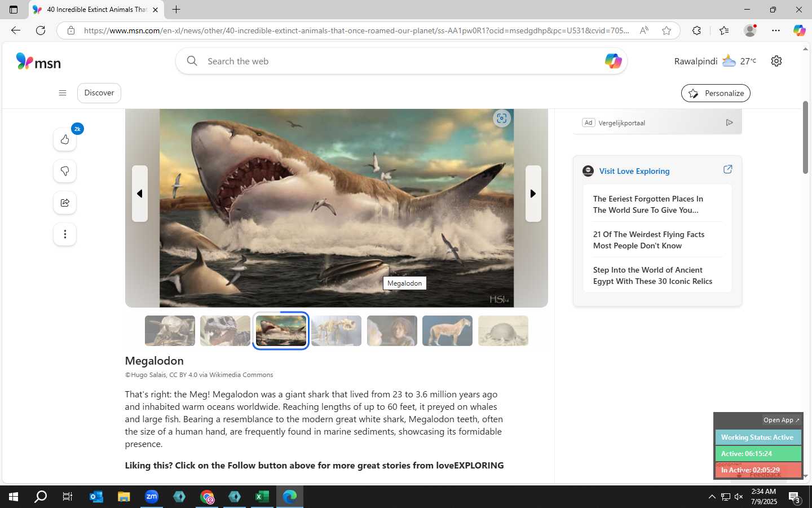Click the magnifier search icon
Viewport: 812px width, 508px height.
coord(192,61)
